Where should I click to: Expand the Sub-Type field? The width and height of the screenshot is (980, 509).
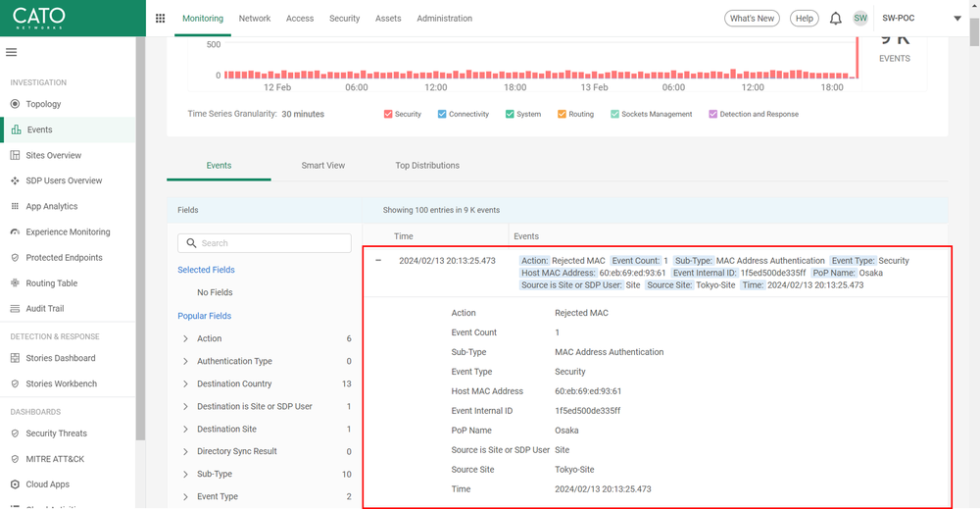point(185,474)
